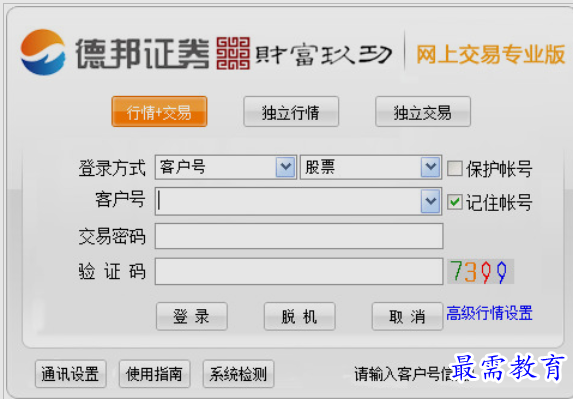
Task: Run 系统检测 system check
Action: pyautogui.click(x=238, y=374)
